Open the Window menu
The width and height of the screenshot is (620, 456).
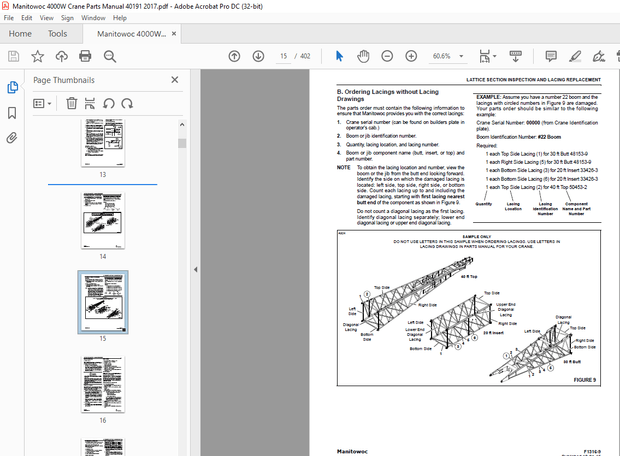tap(93, 18)
